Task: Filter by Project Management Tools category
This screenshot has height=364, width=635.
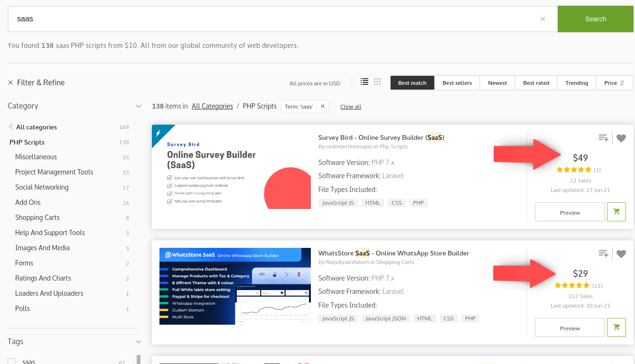Action: (x=54, y=172)
